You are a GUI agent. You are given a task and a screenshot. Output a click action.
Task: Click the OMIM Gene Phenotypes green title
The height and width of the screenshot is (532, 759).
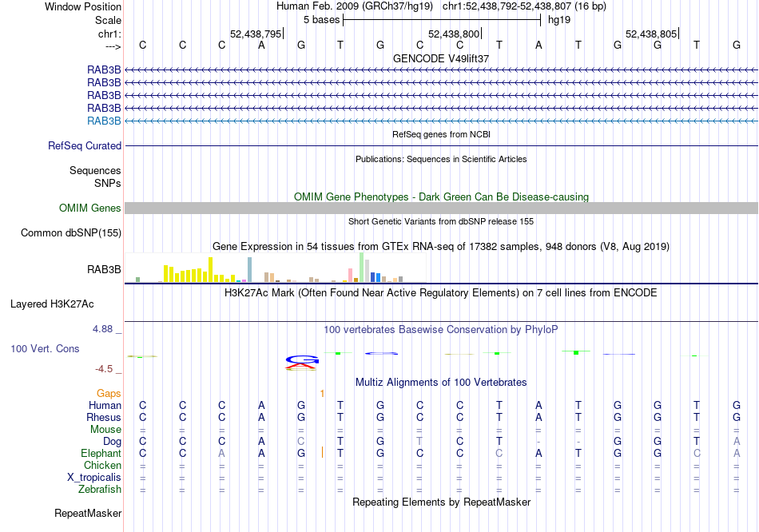442,197
